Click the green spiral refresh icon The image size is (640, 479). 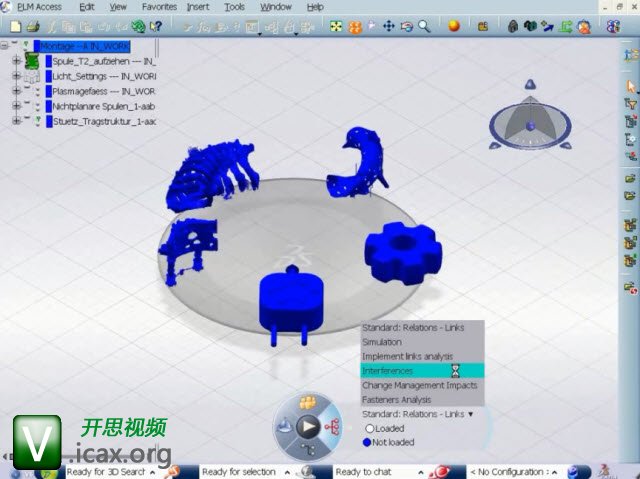[x=138, y=27]
